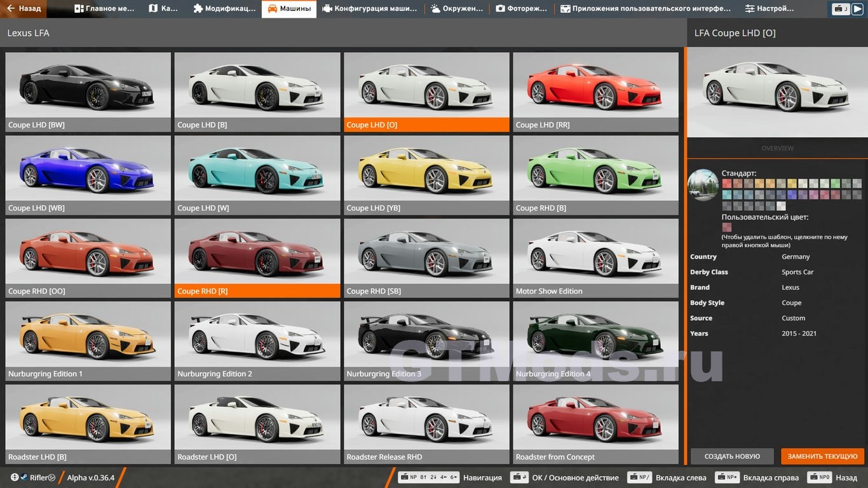868x488 pixels.
Task: Switch to the Карта tab
Action: 163,9
